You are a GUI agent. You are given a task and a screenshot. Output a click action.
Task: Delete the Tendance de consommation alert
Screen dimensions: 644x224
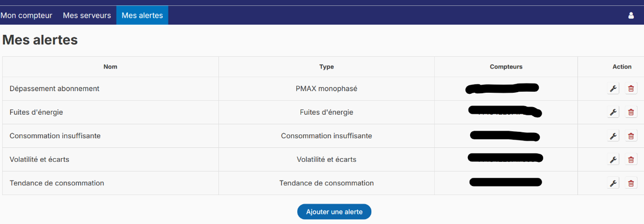(631, 183)
